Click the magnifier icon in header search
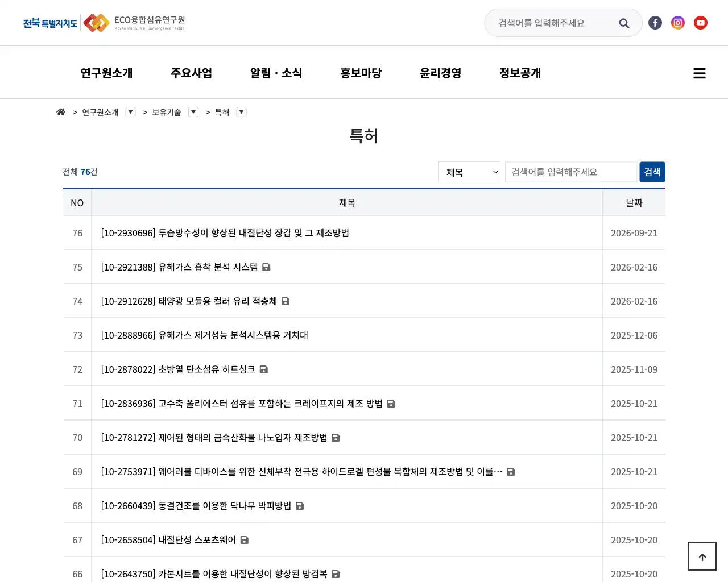 [624, 23]
